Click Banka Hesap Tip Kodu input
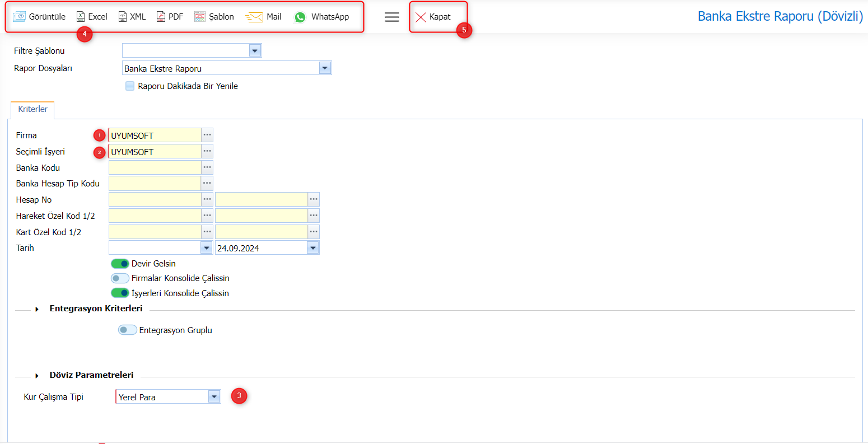The image size is (868, 444). click(x=155, y=183)
